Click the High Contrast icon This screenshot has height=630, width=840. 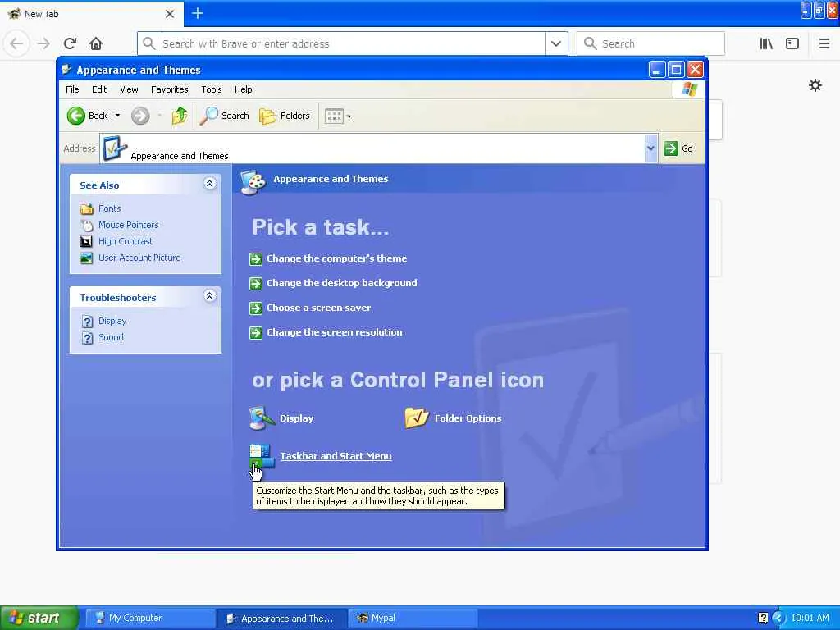(x=86, y=242)
